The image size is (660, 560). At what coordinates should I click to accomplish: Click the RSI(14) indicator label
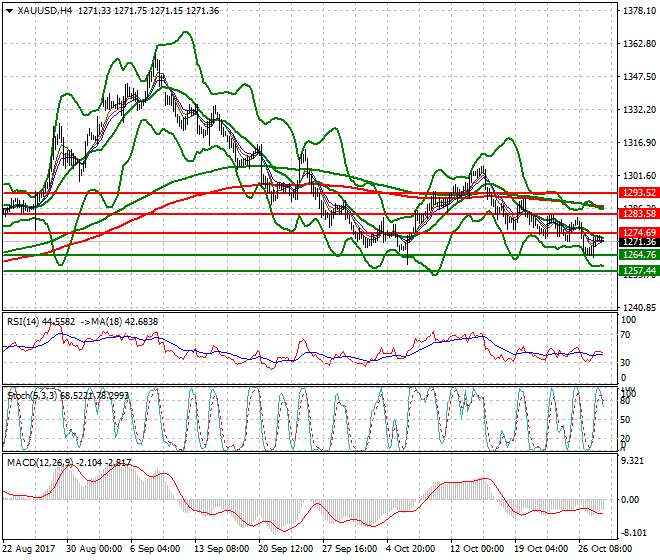(x=23, y=322)
